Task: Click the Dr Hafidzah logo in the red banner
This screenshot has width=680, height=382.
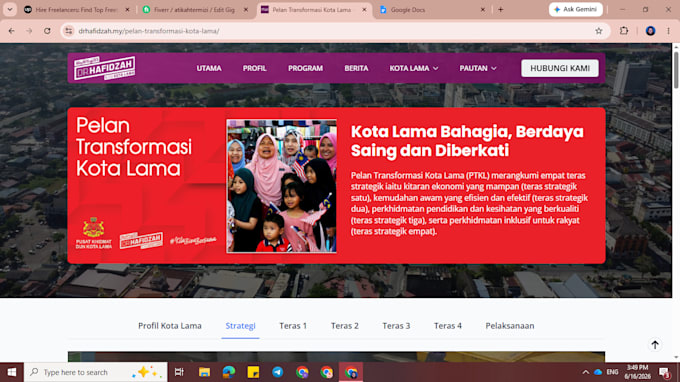Action: click(141, 240)
